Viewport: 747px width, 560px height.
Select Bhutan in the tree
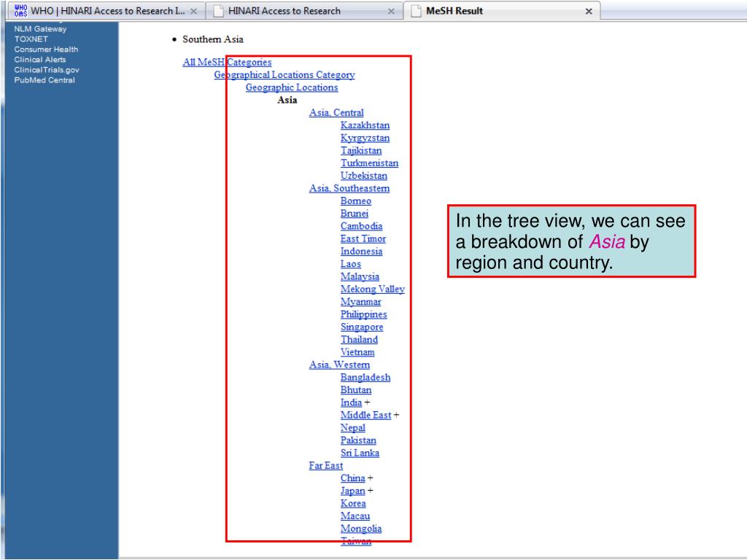(x=356, y=390)
